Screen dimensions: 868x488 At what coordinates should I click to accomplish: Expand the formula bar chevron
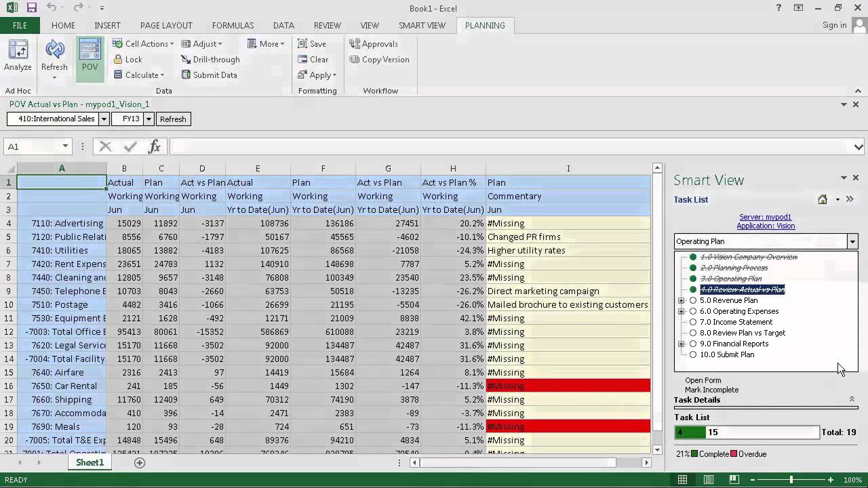[859, 146]
